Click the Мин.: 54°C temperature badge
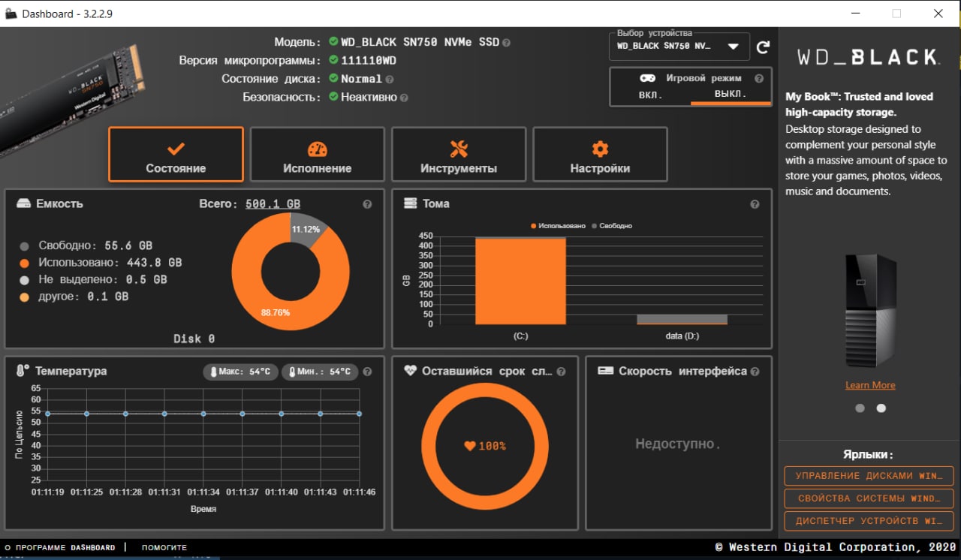 (320, 372)
